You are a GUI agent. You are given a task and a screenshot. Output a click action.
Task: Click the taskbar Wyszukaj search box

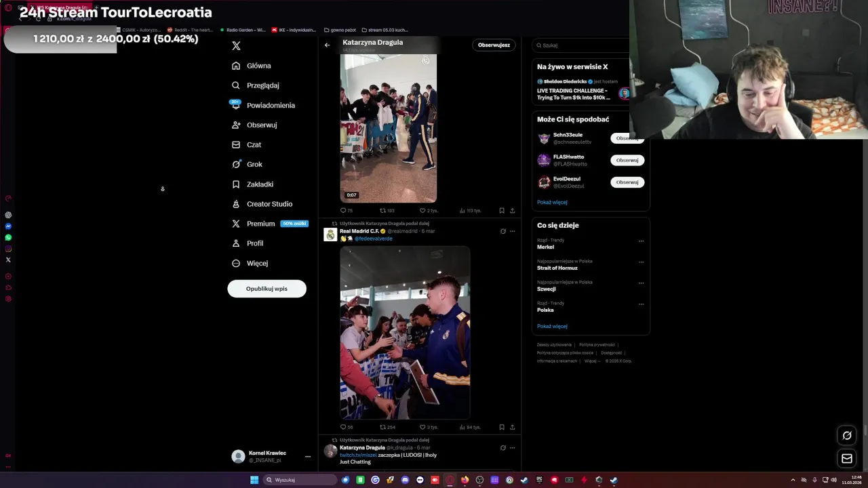[299, 480]
